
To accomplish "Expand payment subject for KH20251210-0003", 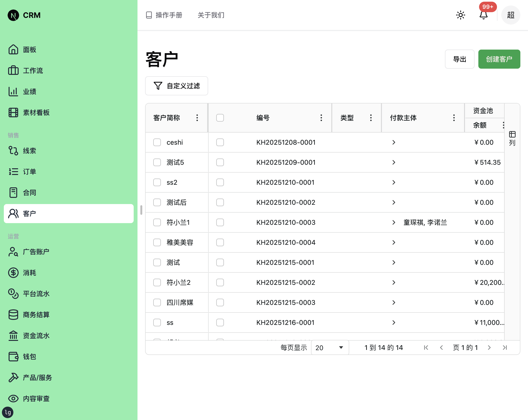I will pyautogui.click(x=394, y=222).
